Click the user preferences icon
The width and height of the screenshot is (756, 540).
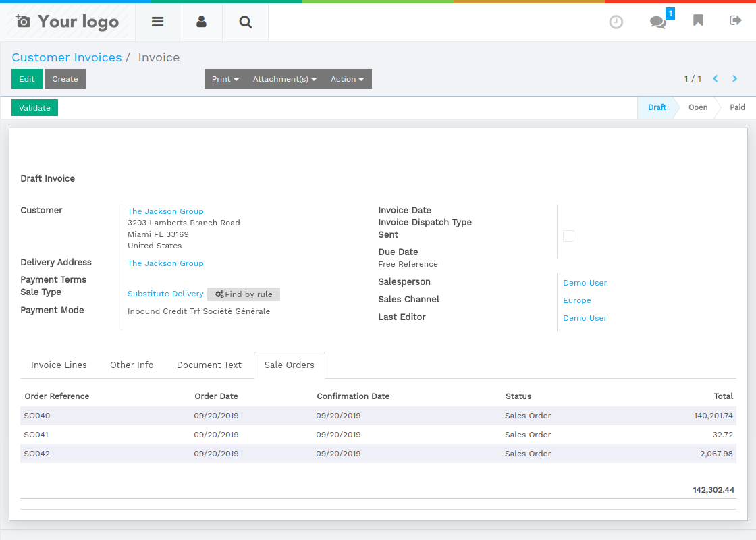[200, 21]
